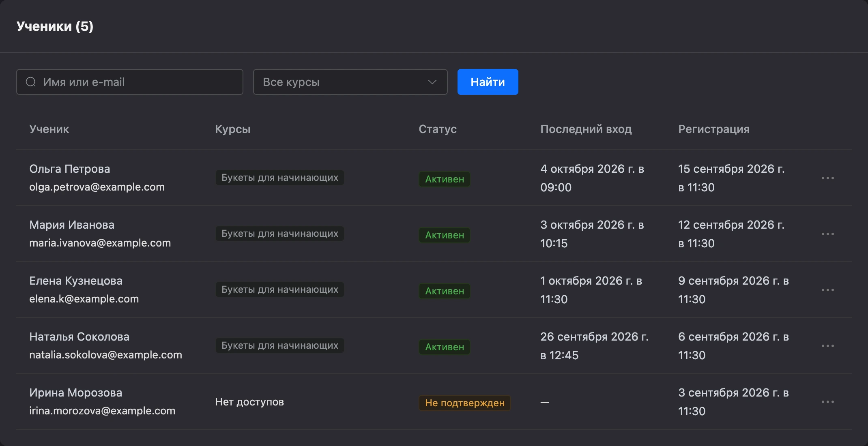
Task: Open actions menu for Наталья Соколова
Action: coord(827,346)
